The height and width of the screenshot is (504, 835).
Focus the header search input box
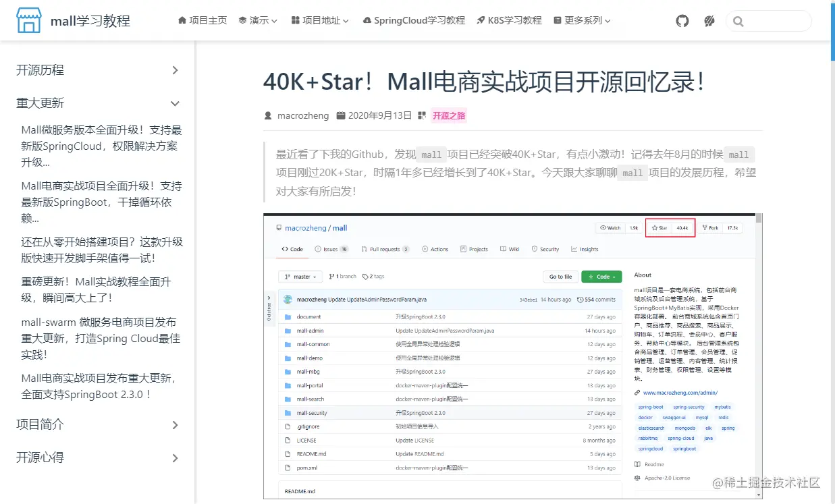[x=769, y=21]
